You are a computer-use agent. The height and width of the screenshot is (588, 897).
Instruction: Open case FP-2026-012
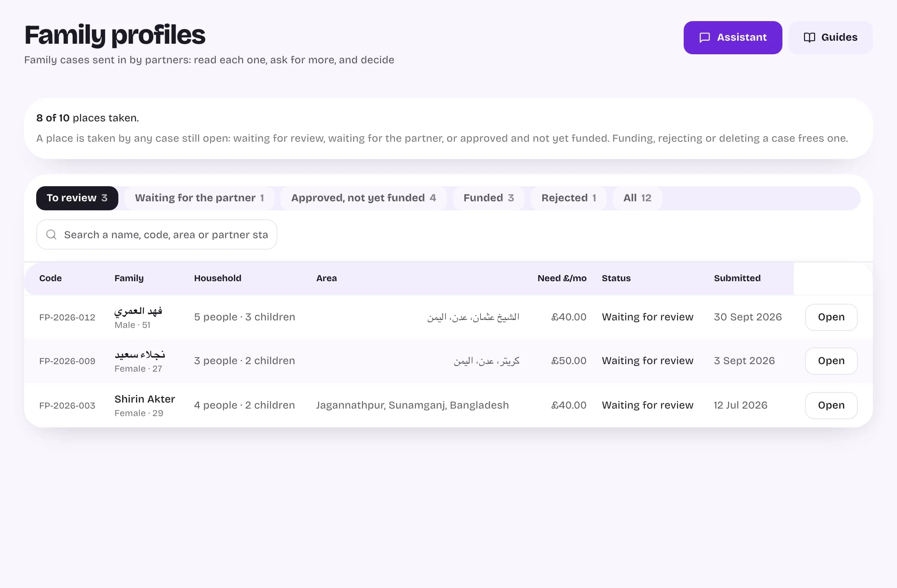(831, 317)
